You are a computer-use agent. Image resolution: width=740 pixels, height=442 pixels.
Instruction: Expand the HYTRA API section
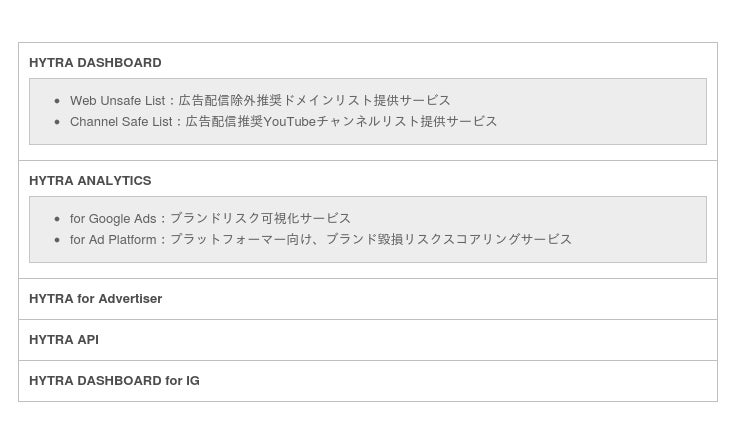click(64, 339)
